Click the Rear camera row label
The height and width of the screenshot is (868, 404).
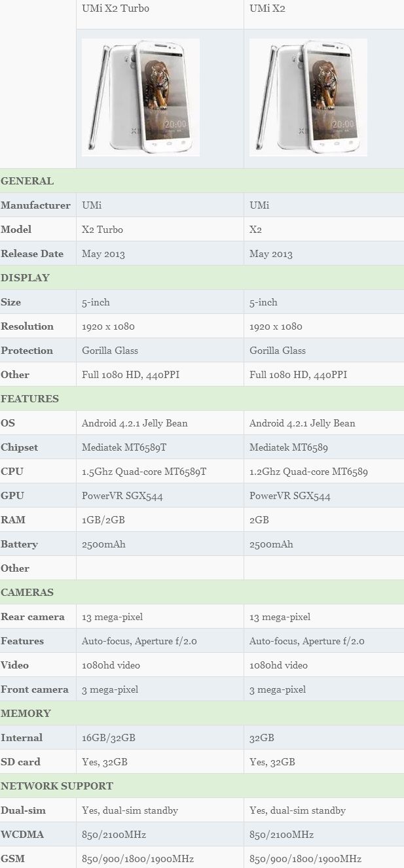[33, 617]
